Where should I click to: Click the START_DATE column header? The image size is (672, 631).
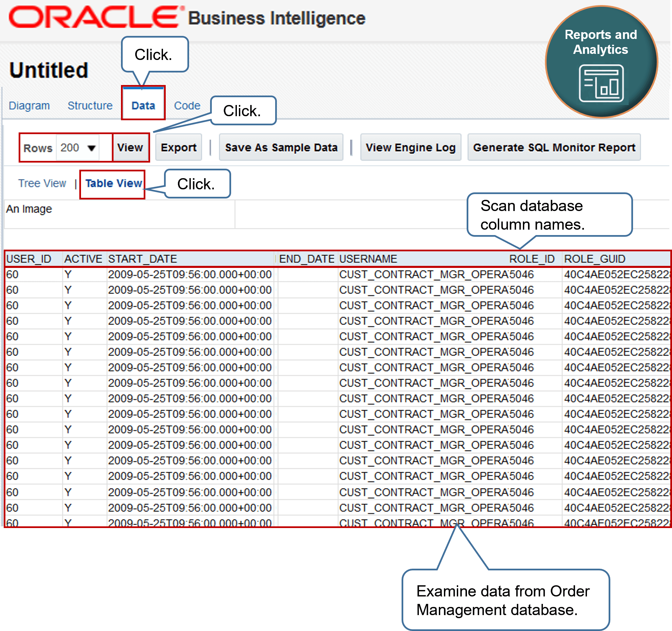click(x=142, y=258)
